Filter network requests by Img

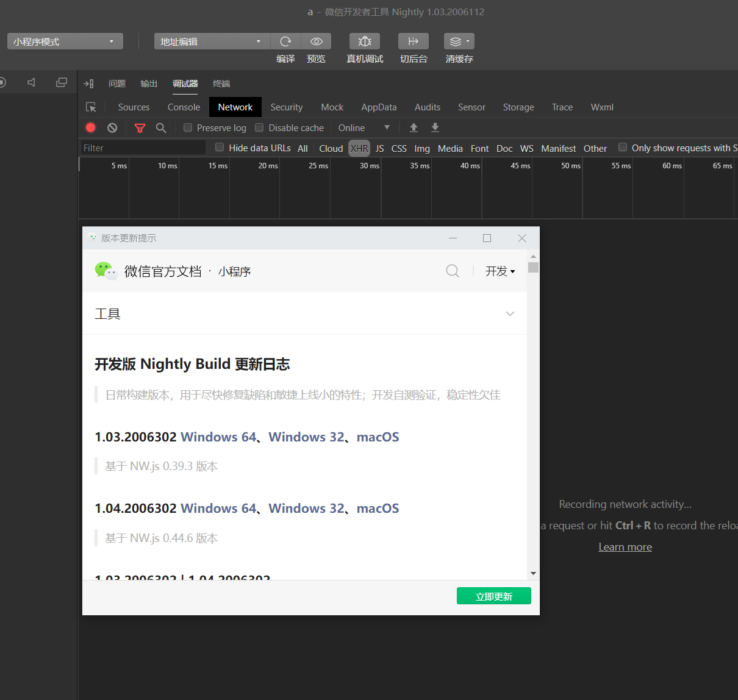pyautogui.click(x=422, y=148)
